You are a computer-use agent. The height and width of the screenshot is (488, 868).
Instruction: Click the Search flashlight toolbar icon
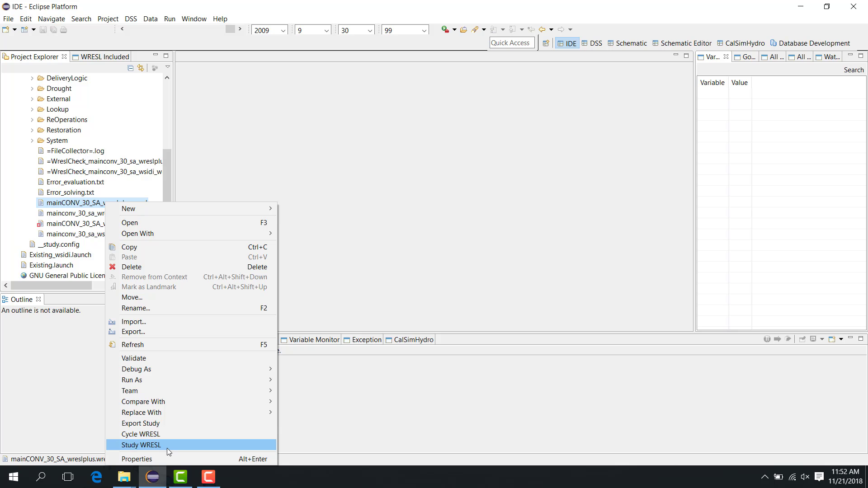475,29
